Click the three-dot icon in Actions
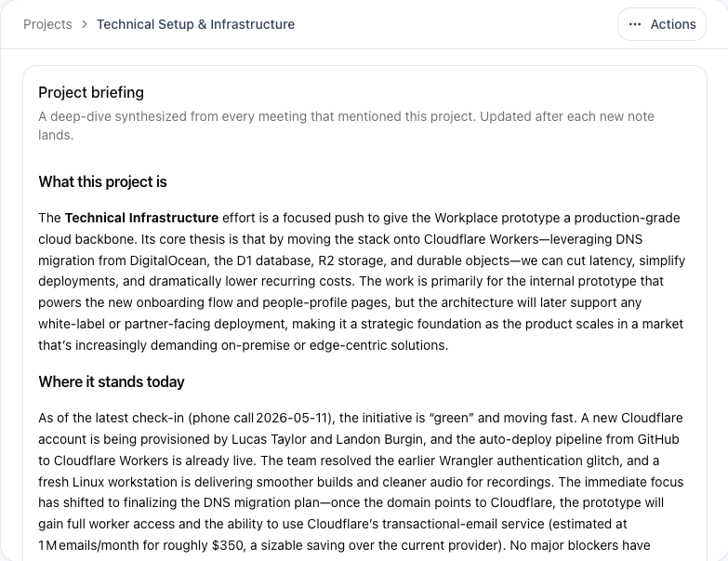Screen dimensions: 728x561 click(x=635, y=24)
